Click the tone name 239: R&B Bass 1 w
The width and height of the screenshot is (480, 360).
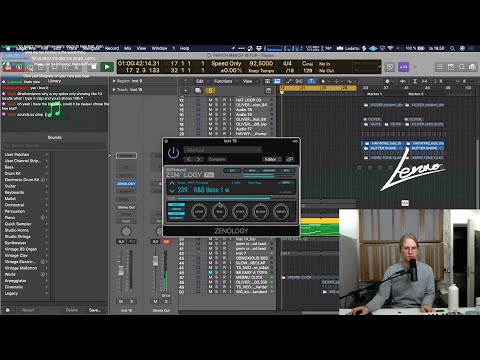coord(203,190)
